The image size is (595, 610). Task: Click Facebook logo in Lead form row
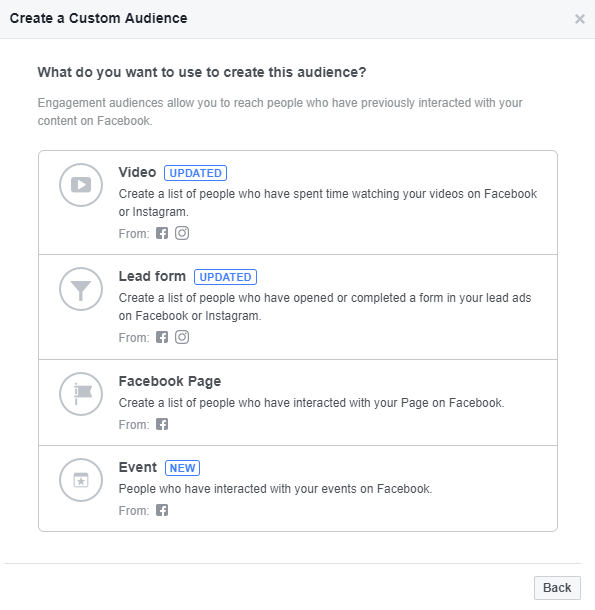pos(162,337)
